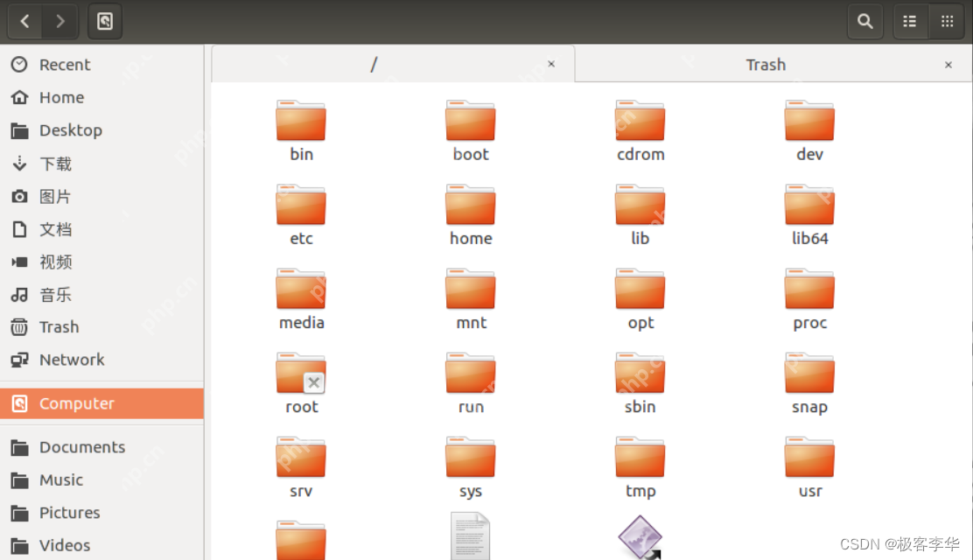
Task: Switch to list view using the toolbar icon
Action: click(909, 21)
